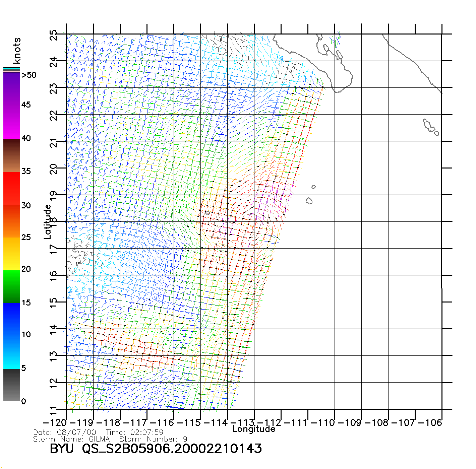The width and height of the screenshot is (476, 469).
Task: Click the gray 0-5 knots legend band
Action: pos(12,385)
